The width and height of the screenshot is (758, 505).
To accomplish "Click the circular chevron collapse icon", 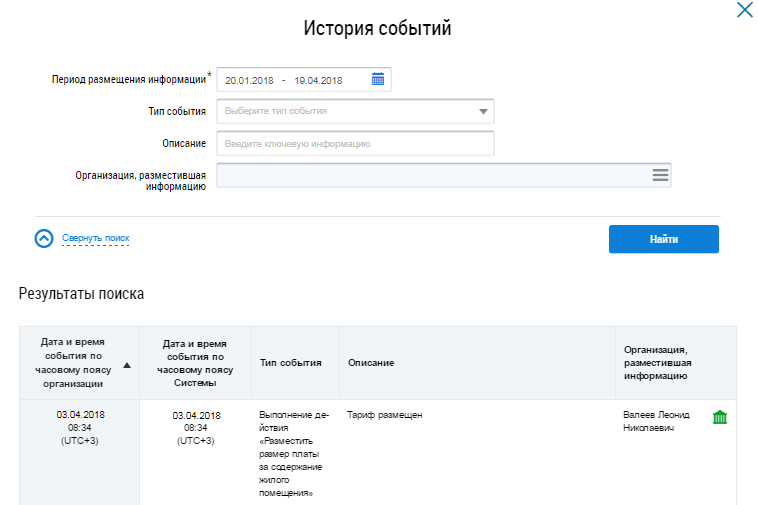I will [x=44, y=239].
